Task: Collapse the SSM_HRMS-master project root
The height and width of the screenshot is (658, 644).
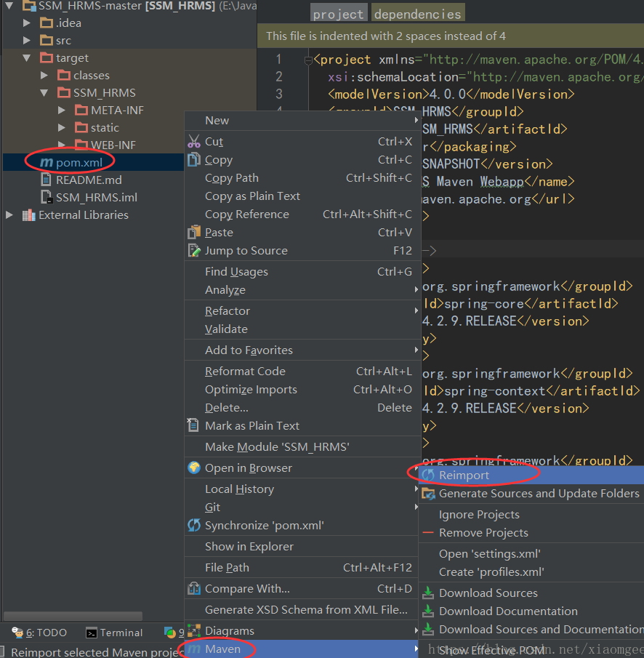Action: point(9,6)
